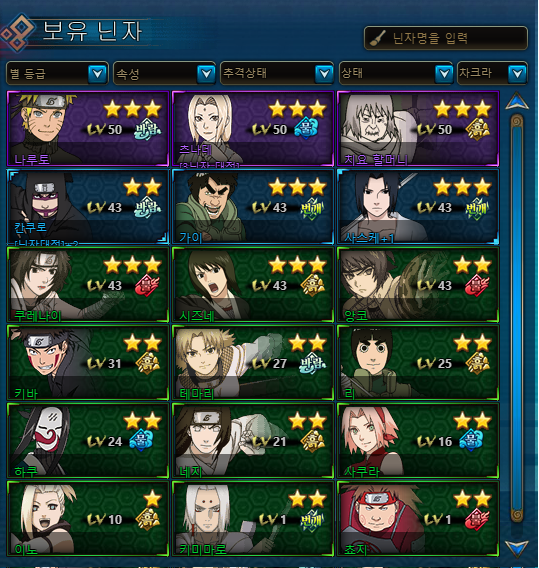Image resolution: width=539 pixels, height=568 pixels.
Task: Click the lightning element icon on Gai's card
Action: pyautogui.click(x=312, y=208)
